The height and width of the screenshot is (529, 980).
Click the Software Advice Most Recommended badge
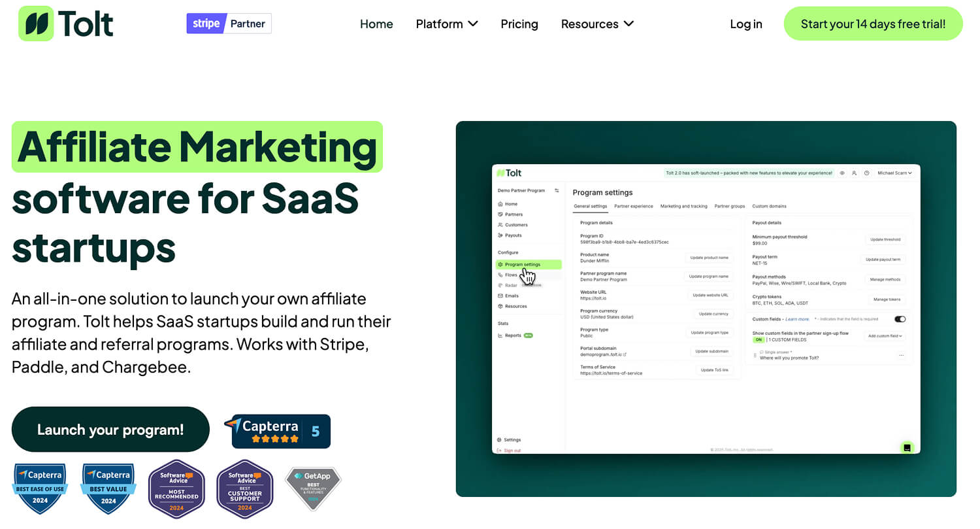click(176, 489)
